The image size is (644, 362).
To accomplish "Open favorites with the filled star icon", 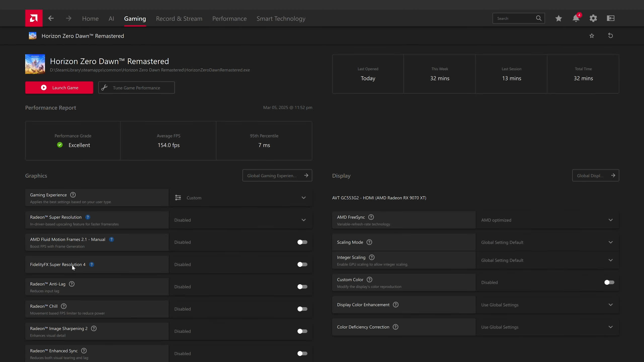I will click(558, 18).
